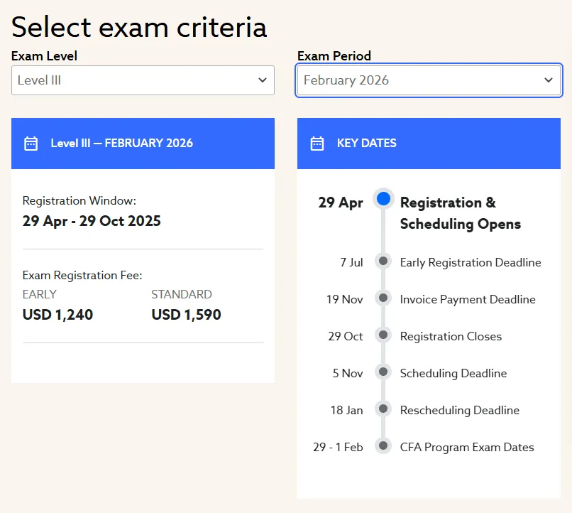Click the USD 1,590 standard fee amount
572x513 pixels.
tap(186, 315)
